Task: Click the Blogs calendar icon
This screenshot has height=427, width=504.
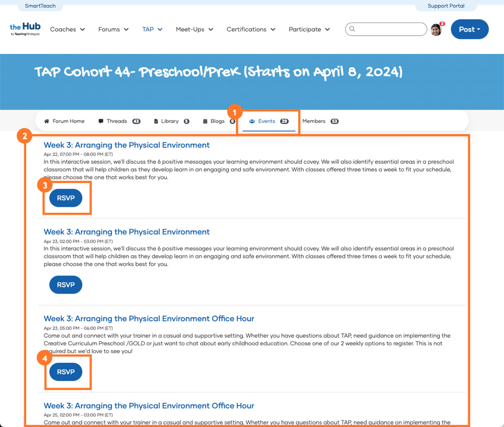Action: click(x=205, y=121)
